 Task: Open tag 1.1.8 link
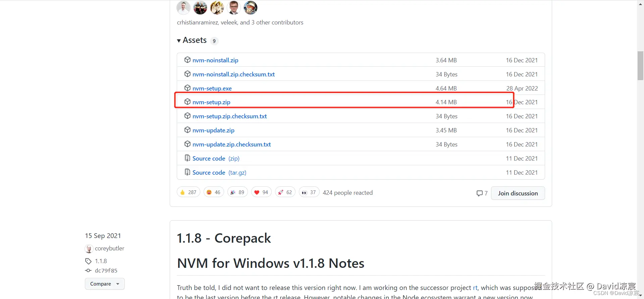click(101, 261)
